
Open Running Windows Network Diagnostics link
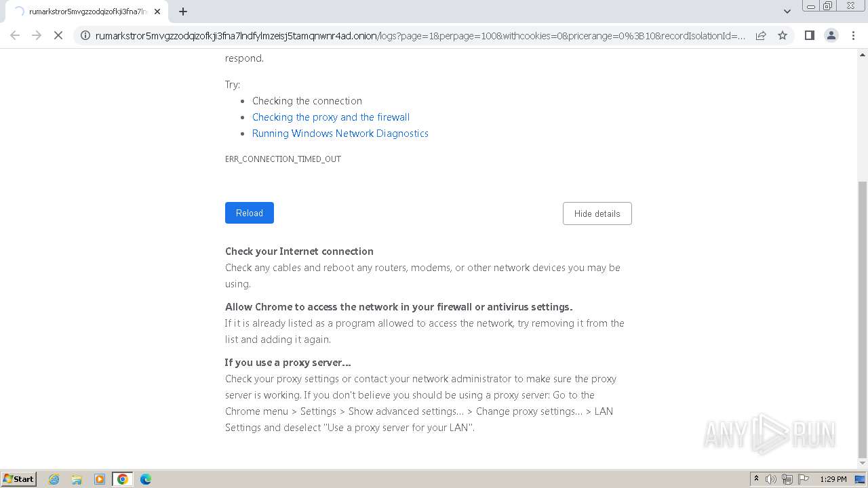coord(340,133)
